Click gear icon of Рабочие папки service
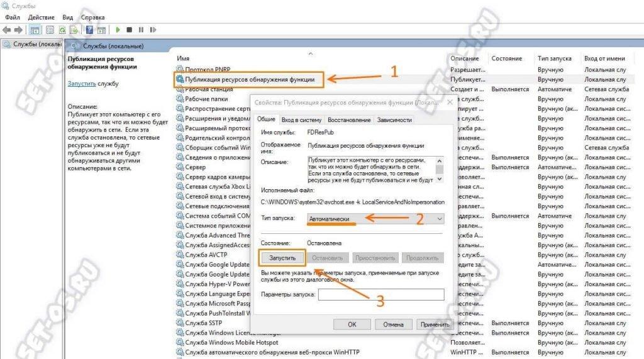The height and width of the screenshot is (359, 644). (180, 99)
